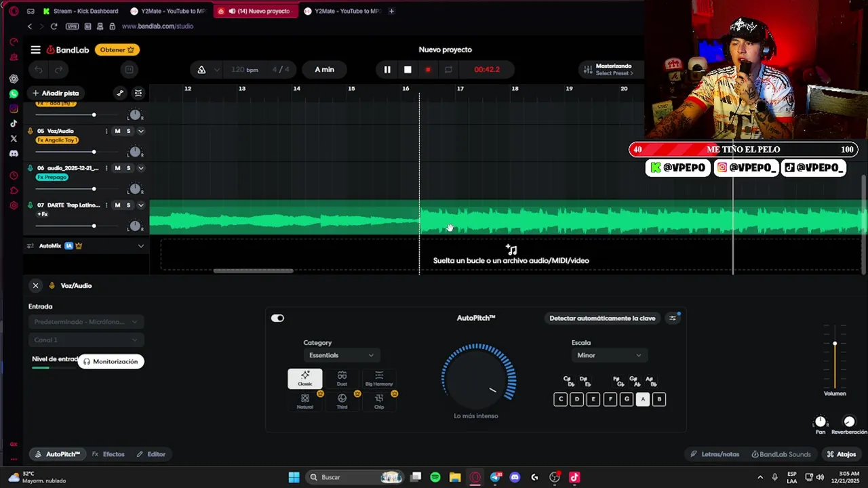Open the Windows Start menu
The height and width of the screenshot is (488, 868).
(x=294, y=477)
